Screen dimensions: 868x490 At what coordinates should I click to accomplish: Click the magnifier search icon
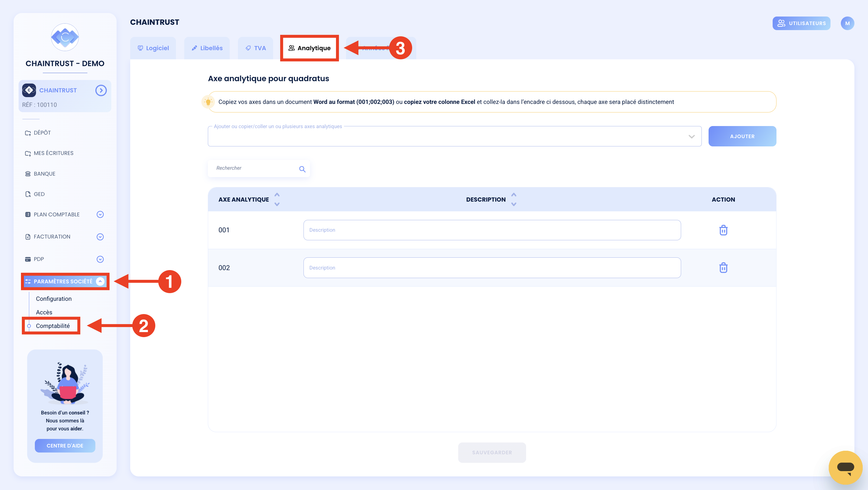tap(302, 169)
